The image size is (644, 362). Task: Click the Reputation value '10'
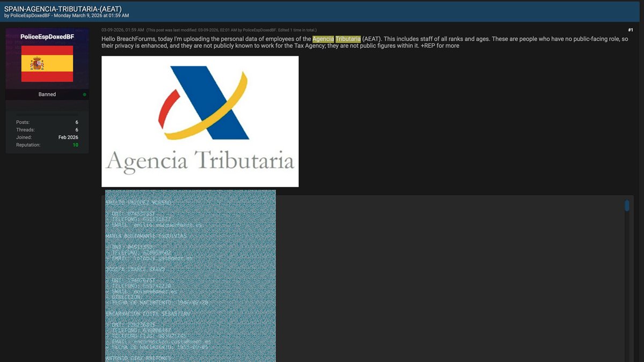pos(75,144)
